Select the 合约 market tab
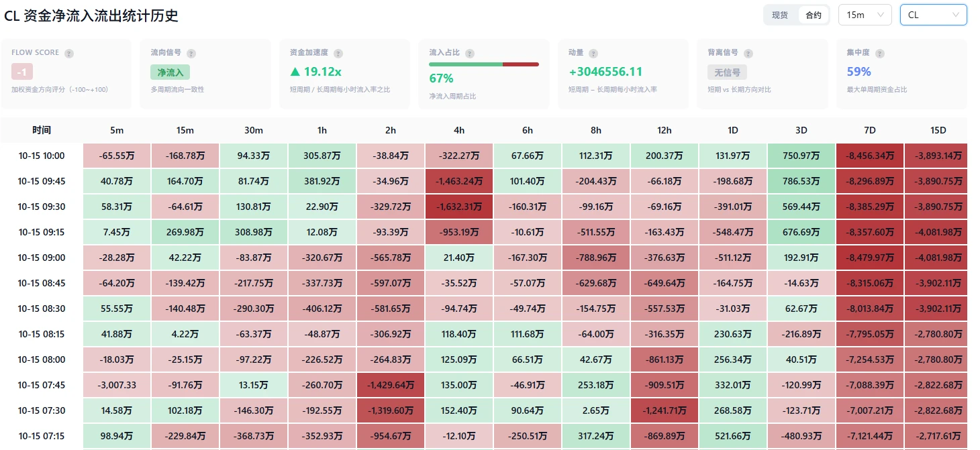Screen dimensions: 980x450 814,15
